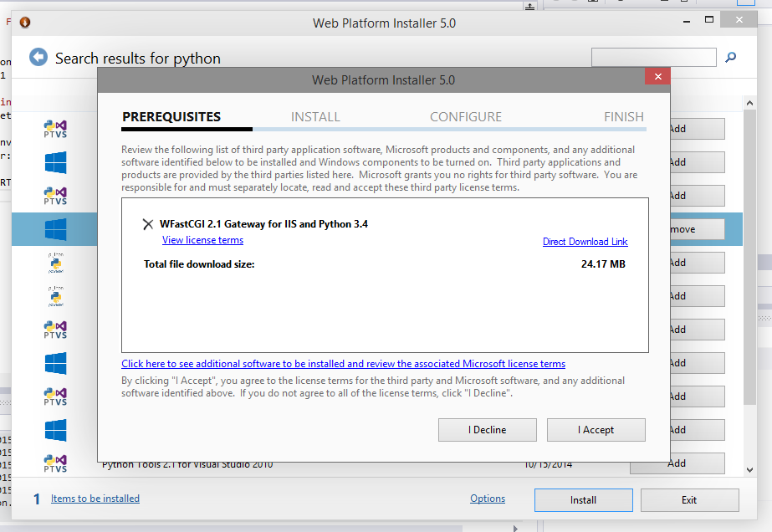772x532 pixels.
Task: Go back using the blue arrow icon
Action: coord(38,57)
